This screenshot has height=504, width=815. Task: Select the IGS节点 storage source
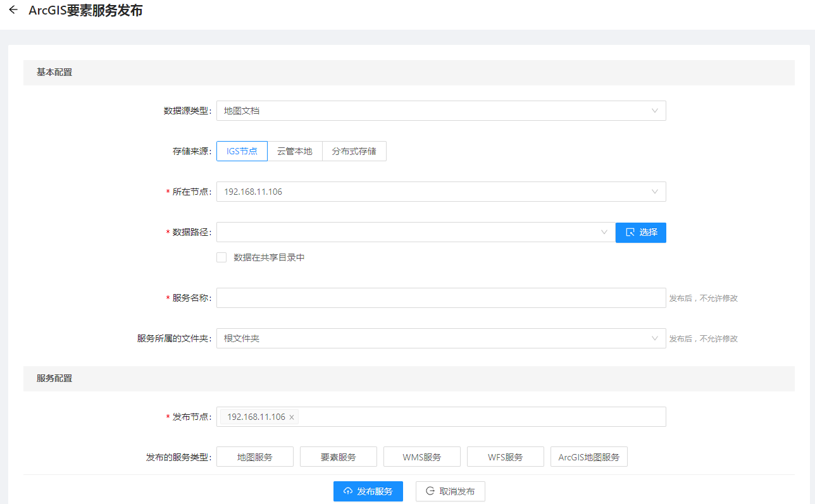[242, 151]
